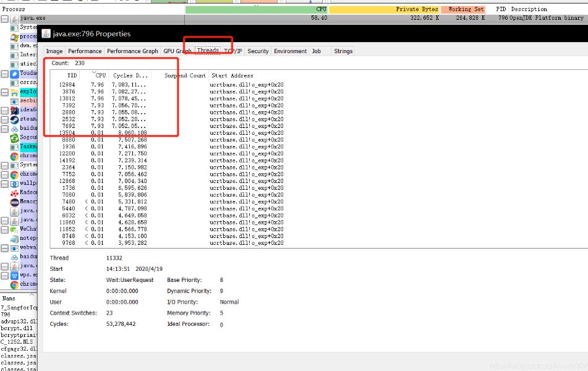Click the wps process icon
The height and width of the screenshot is (371, 588).
pyautogui.click(x=15, y=275)
